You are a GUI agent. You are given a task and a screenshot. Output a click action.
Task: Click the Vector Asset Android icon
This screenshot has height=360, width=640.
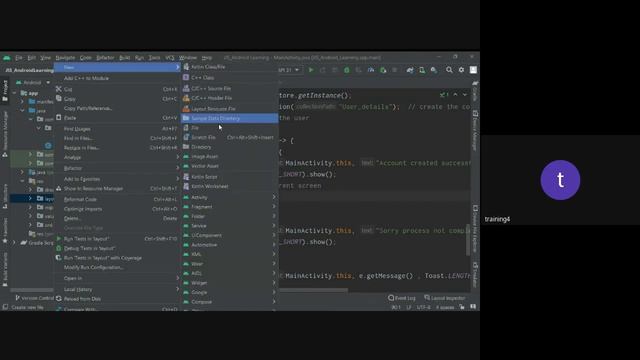click(186, 166)
